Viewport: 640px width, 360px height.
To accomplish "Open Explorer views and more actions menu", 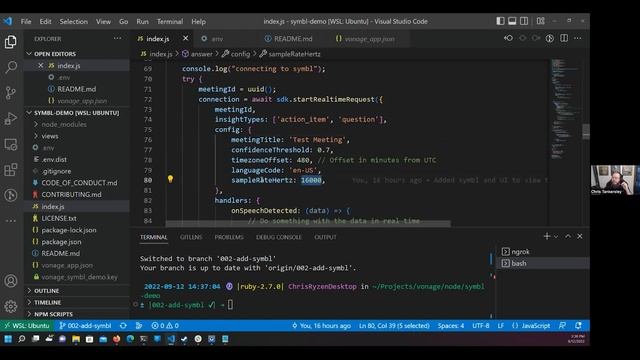I will pyautogui.click(x=118, y=38).
